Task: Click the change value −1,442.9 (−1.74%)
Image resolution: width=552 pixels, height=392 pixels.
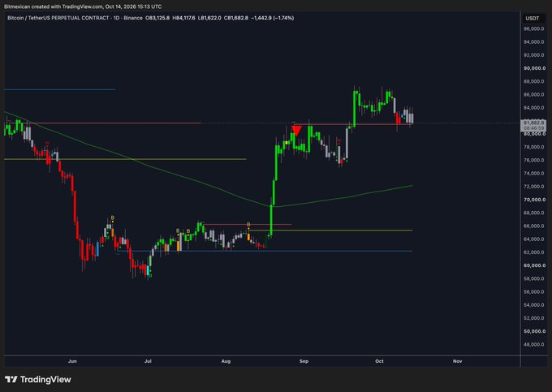Action: pyautogui.click(x=272, y=18)
